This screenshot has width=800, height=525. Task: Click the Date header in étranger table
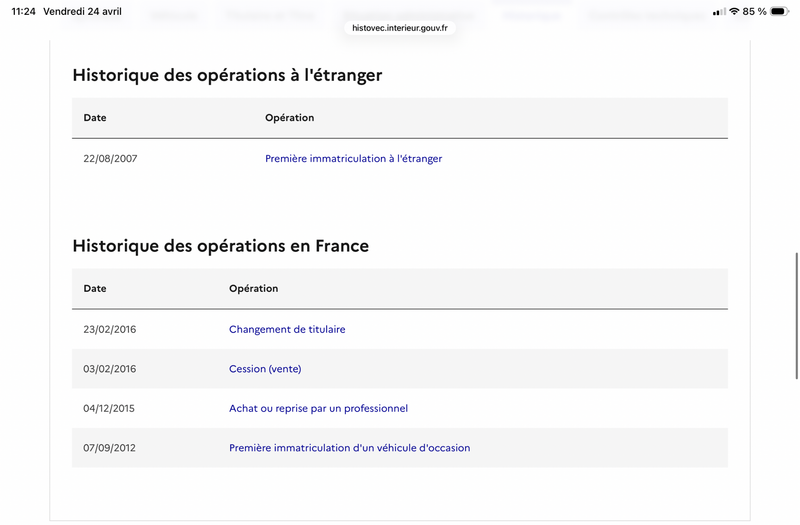(95, 118)
